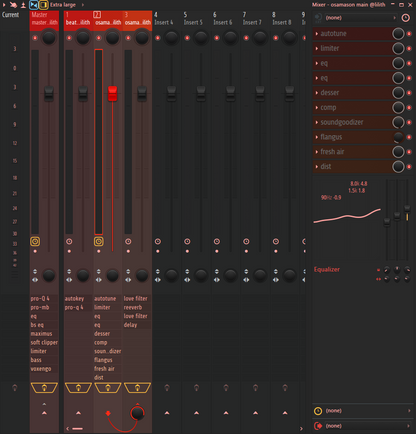Screen dimensions: 416x434
Task: Click the stereo separation knob on track 3
Action: tap(142, 275)
